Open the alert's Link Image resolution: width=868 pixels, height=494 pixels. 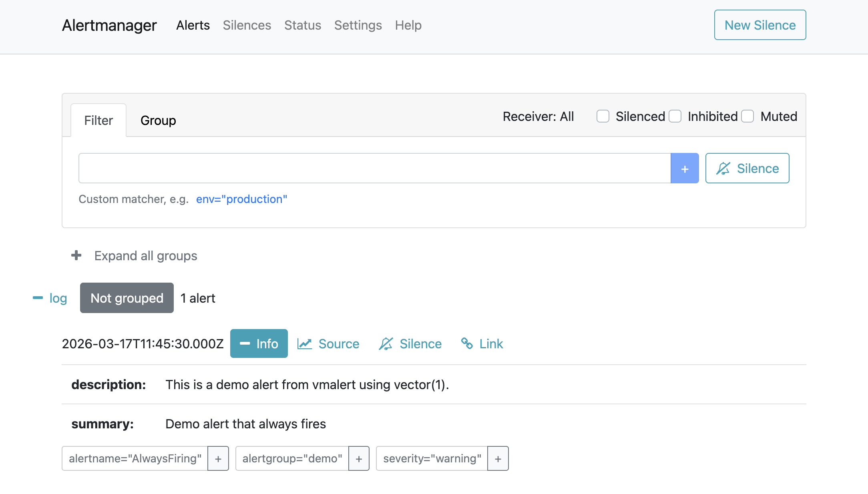[x=482, y=343]
